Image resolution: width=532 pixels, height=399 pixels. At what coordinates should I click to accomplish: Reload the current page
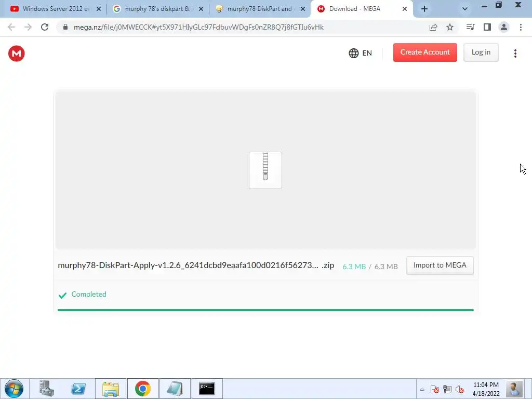tap(45, 27)
